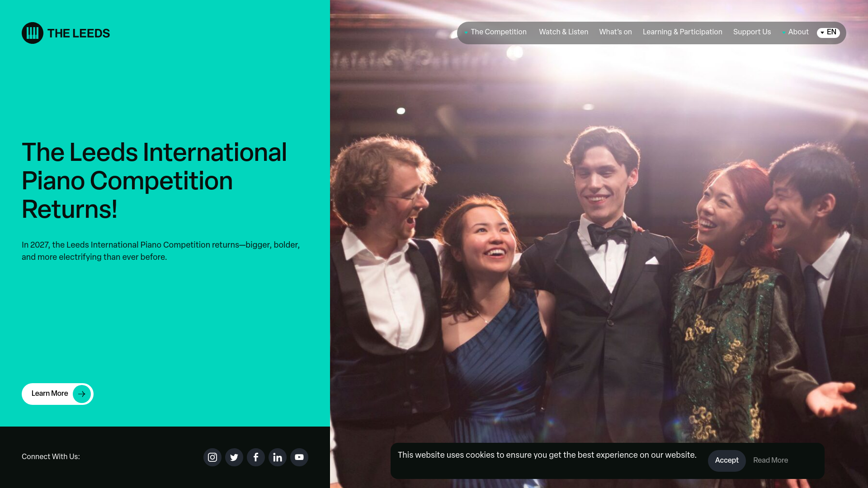The width and height of the screenshot is (868, 488).
Task: Accept the cookie notice
Action: 727,460
